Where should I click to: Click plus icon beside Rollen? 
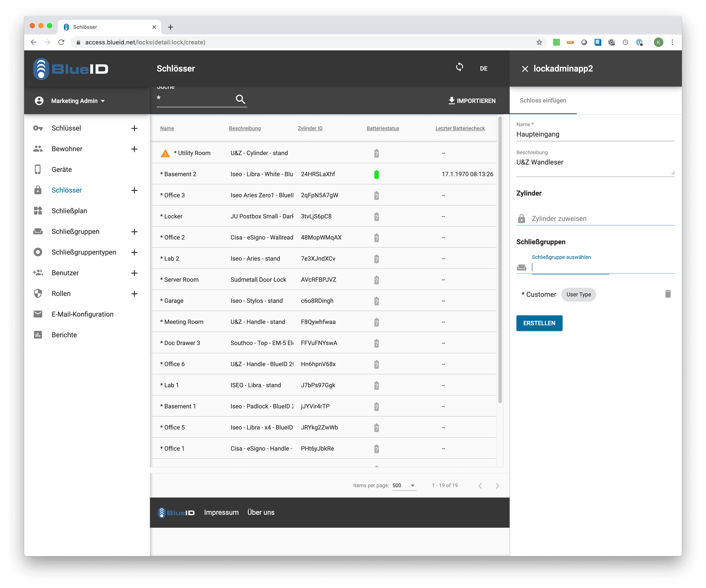pos(134,294)
